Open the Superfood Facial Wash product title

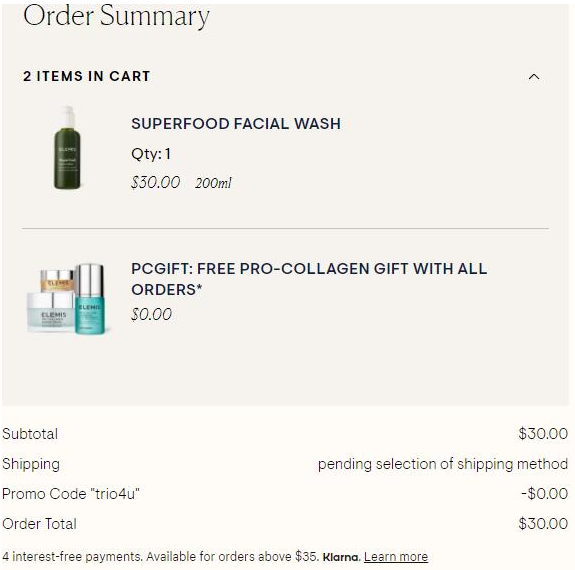click(x=236, y=124)
